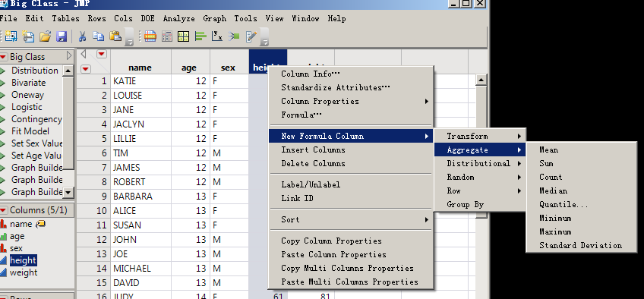Expand the Transform submenu
644x299 pixels.
point(480,136)
